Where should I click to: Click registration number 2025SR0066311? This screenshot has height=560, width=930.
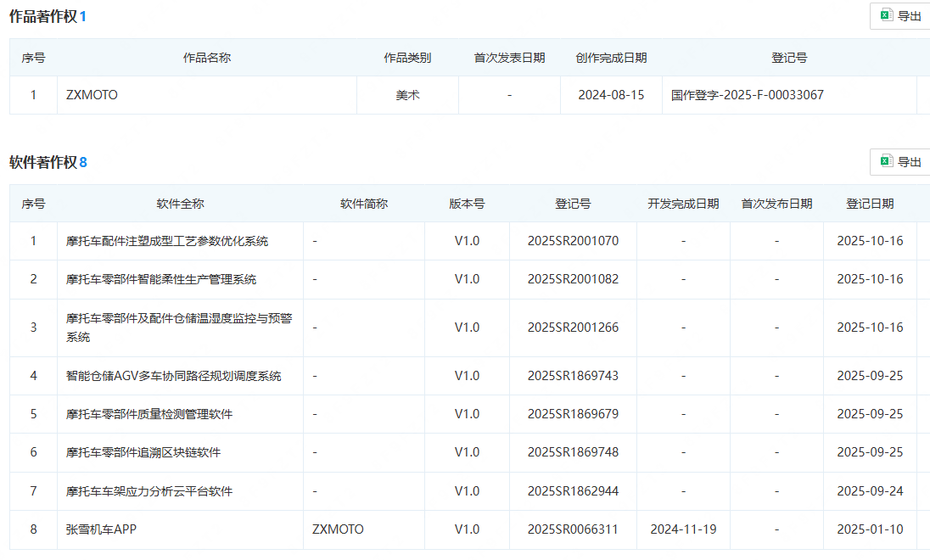573,529
